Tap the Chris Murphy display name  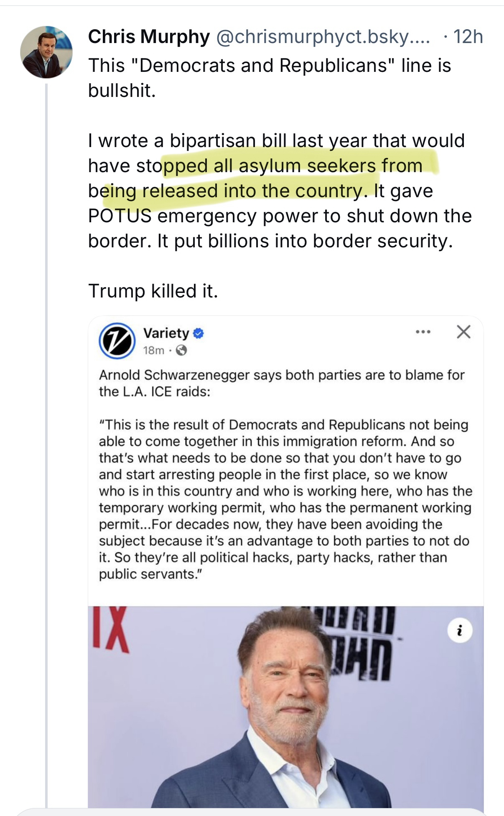click(x=149, y=37)
